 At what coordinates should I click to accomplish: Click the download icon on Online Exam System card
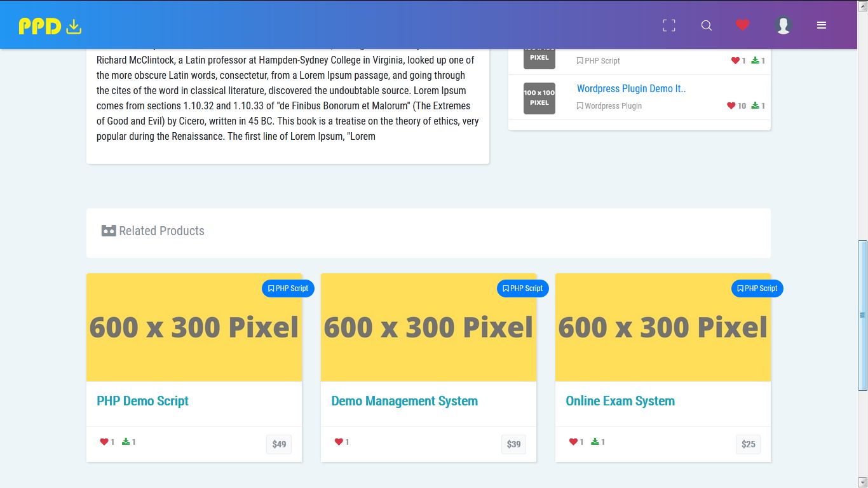click(596, 440)
